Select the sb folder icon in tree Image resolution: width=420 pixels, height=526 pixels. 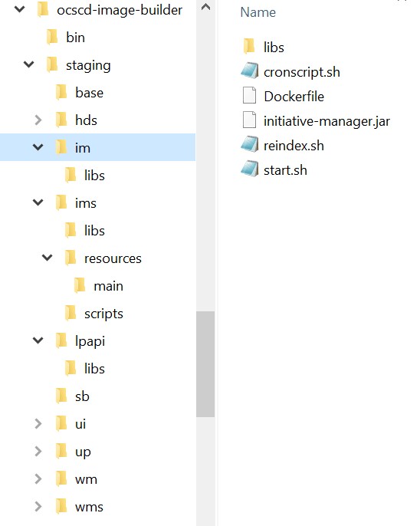click(x=61, y=396)
